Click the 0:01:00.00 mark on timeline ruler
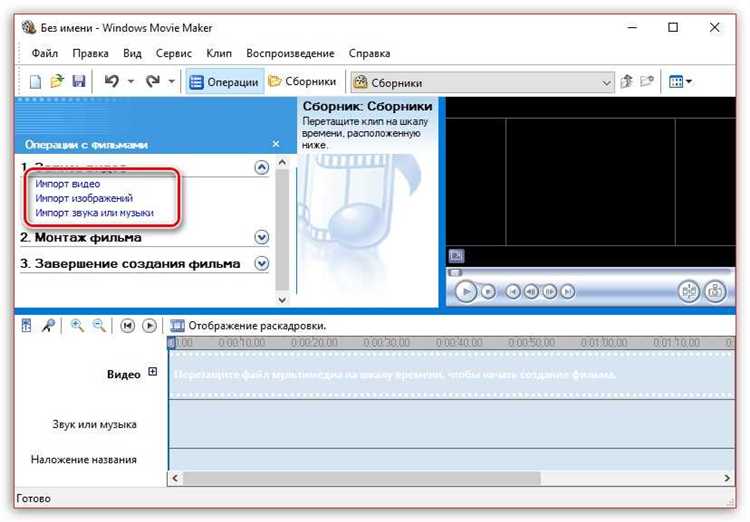The height and width of the screenshot is (522, 750). (604, 343)
